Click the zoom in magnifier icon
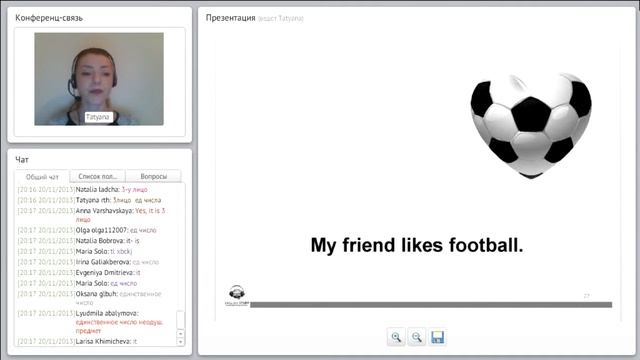This screenshot has height=360, width=640. (x=396, y=337)
